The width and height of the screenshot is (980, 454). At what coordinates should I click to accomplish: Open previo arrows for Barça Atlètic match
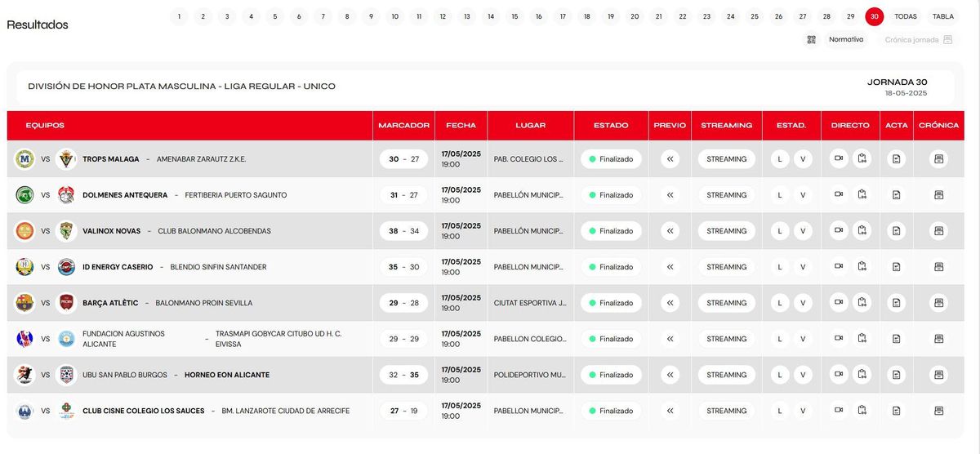[670, 303]
